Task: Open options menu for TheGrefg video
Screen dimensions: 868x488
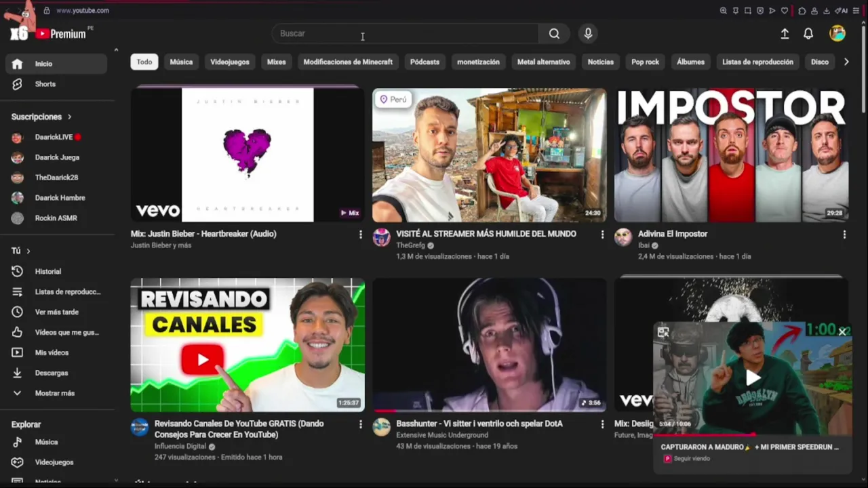Action: click(x=602, y=235)
